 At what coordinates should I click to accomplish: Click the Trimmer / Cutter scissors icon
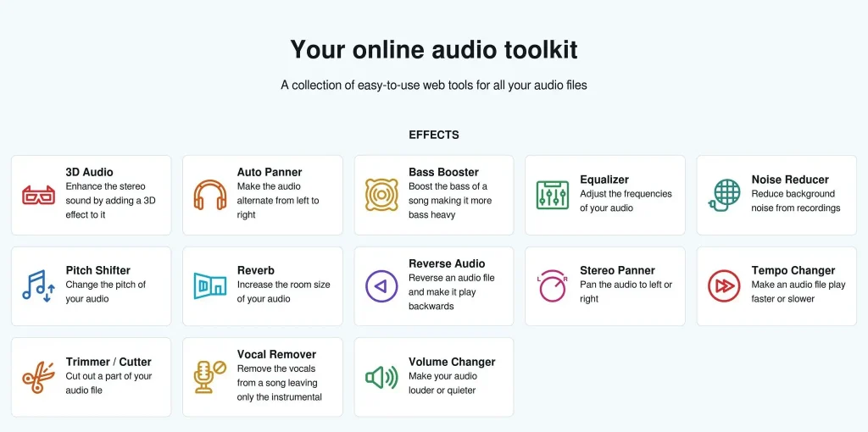(x=38, y=377)
